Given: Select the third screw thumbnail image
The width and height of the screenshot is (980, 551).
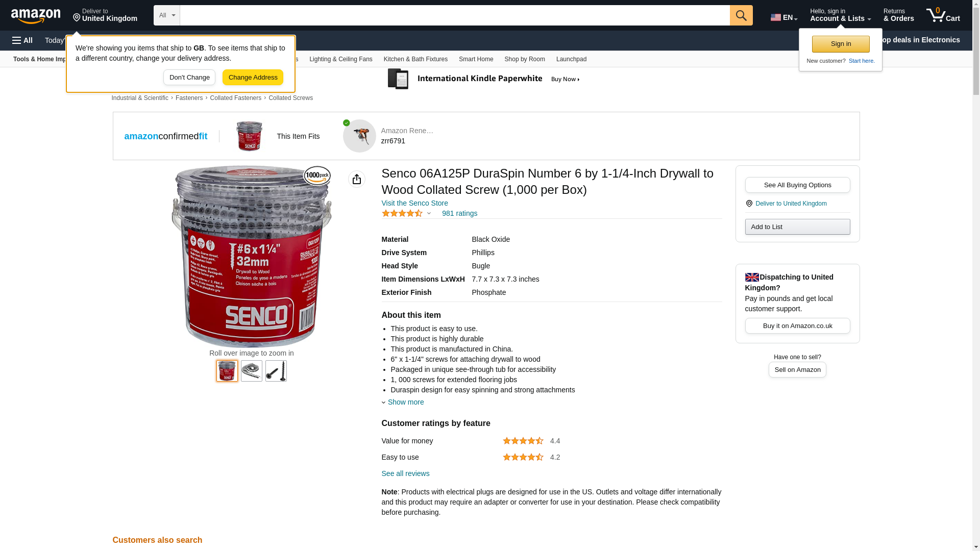Looking at the screenshot, I should pos(276,371).
